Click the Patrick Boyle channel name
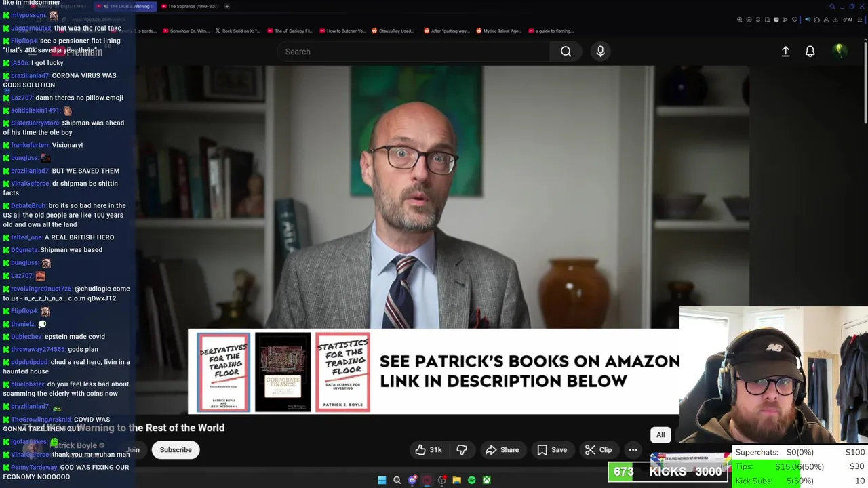Image resolution: width=868 pixels, height=488 pixels. [73, 445]
